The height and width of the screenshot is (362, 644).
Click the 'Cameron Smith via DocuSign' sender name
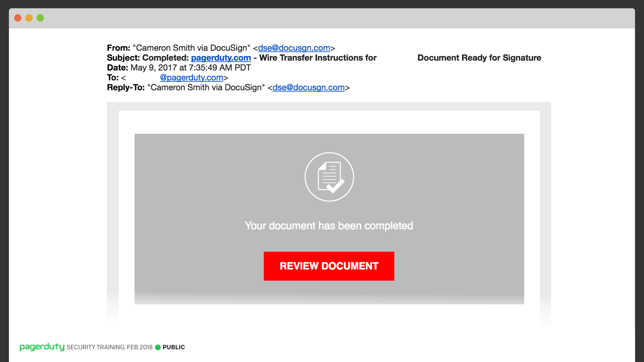192,48
